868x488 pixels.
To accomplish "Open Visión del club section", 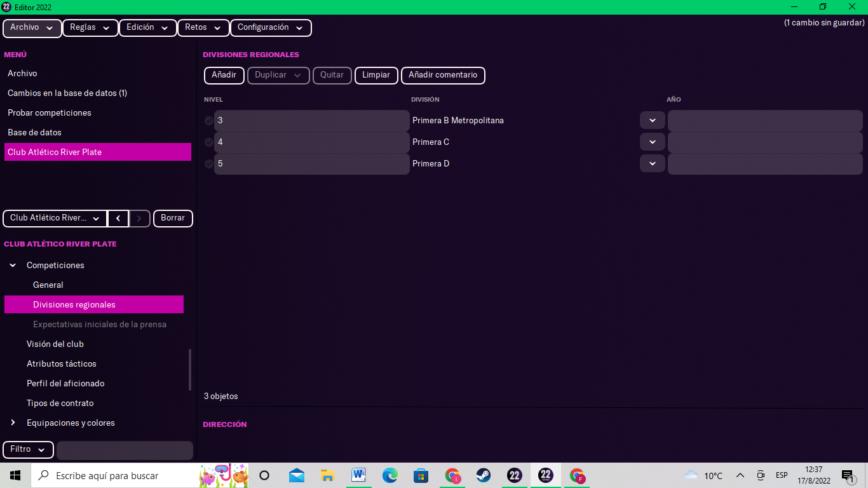I will point(55,344).
